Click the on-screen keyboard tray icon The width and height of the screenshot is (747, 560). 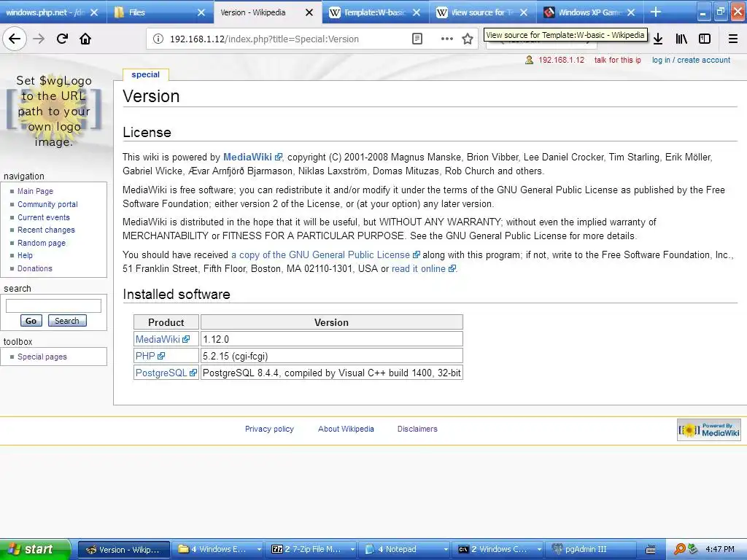650,550
